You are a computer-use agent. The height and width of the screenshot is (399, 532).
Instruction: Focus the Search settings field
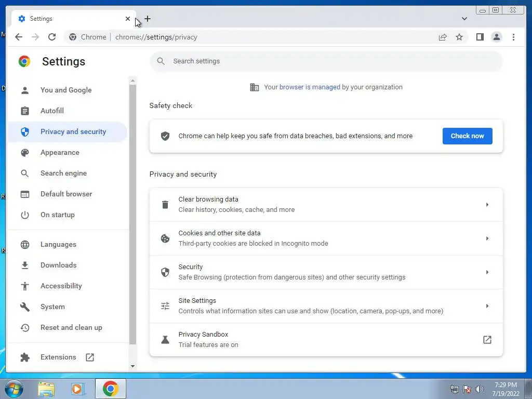(326, 61)
